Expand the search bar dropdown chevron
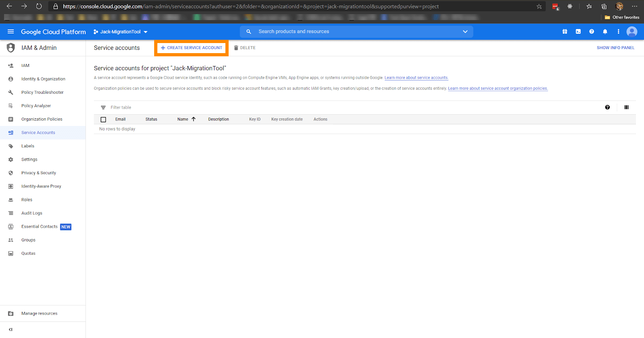 pos(465,31)
